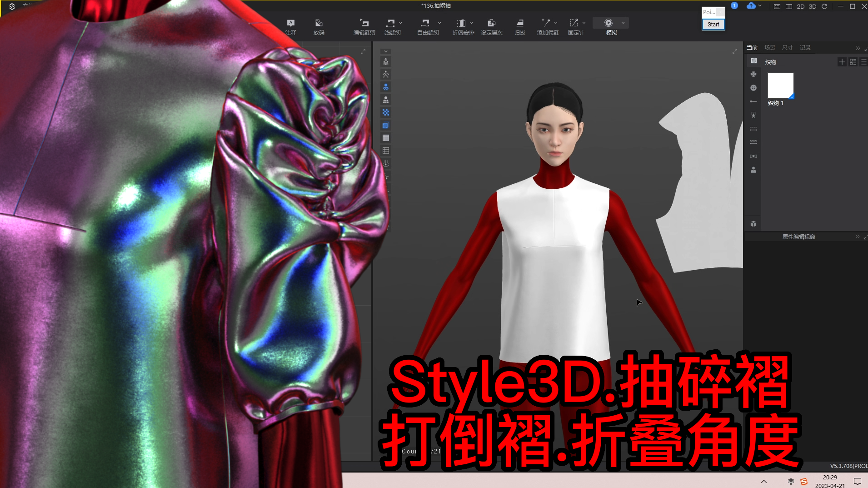Screen dimensions: 868x488
Task: Click the split 2D/3D window layout icon
Action: point(789,6)
